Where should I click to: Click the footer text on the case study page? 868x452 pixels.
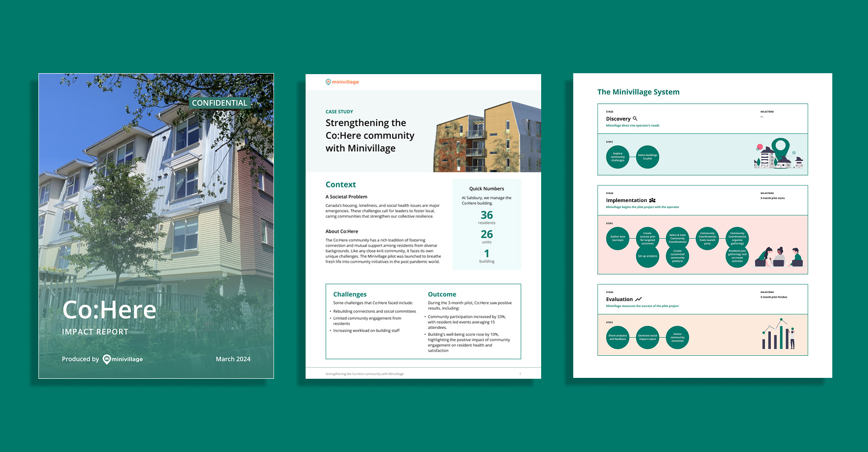pyautogui.click(x=364, y=374)
